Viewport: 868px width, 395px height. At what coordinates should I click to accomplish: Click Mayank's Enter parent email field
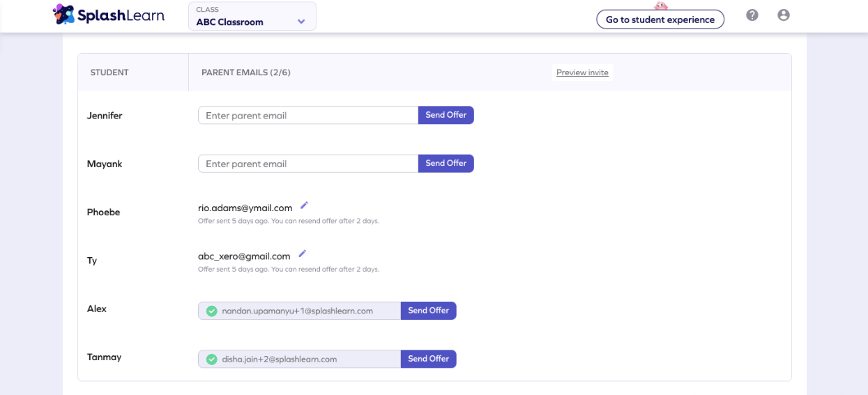[308, 164]
